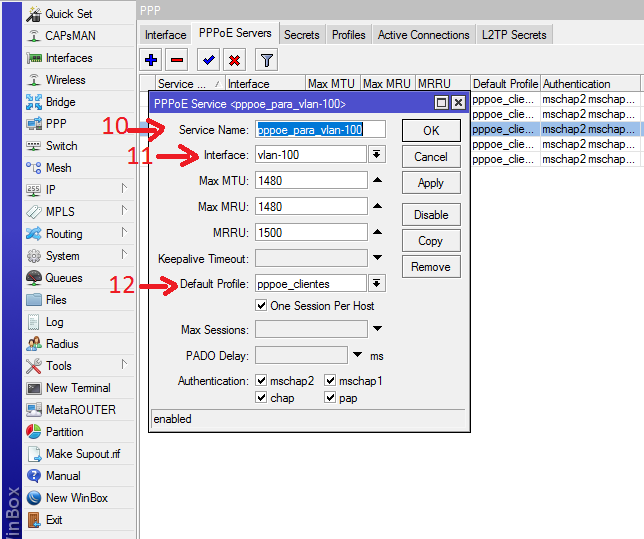Expand the Keepalive Timeout field

(377, 258)
